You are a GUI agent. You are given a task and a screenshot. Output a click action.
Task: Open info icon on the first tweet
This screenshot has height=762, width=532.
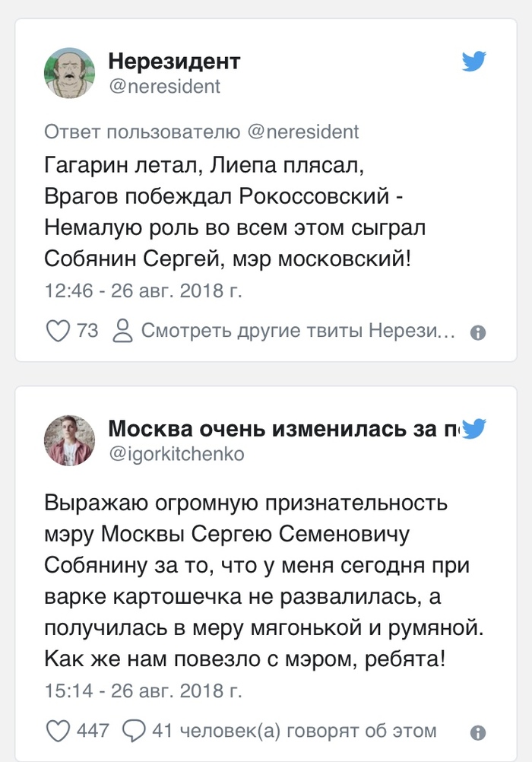pos(478,332)
